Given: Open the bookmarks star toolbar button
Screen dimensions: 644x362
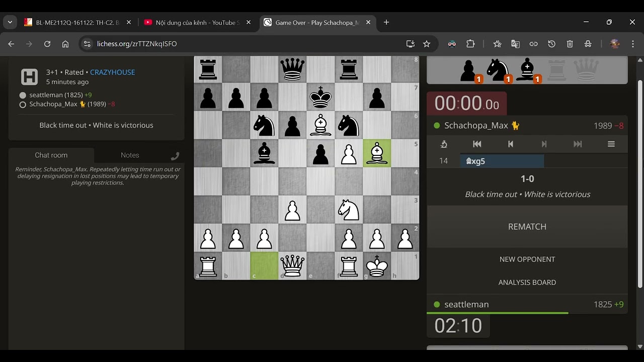Looking at the screenshot, I should point(497,44).
